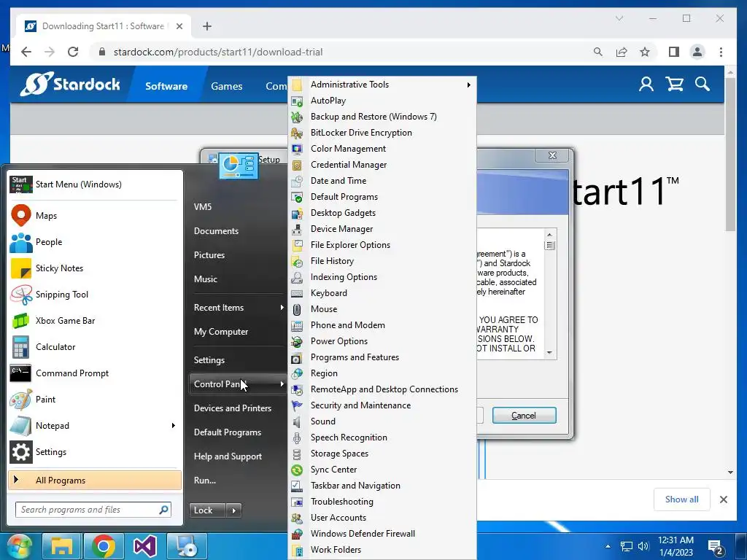Start the Snipping Tool icon
The image size is (747, 560).
pyautogui.click(x=21, y=295)
